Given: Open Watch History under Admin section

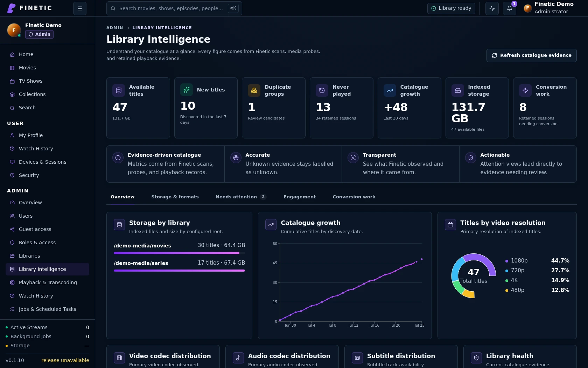Looking at the screenshot, I should (47, 296).
